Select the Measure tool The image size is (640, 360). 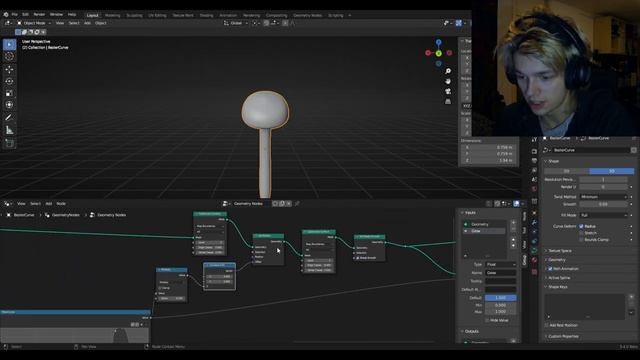coord(9,130)
